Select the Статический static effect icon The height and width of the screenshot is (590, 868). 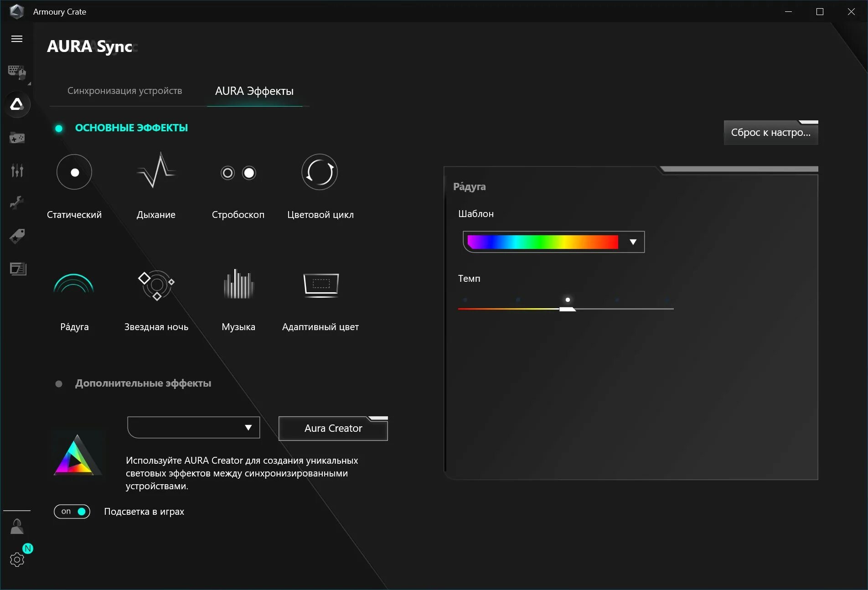[x=74, y=172]
